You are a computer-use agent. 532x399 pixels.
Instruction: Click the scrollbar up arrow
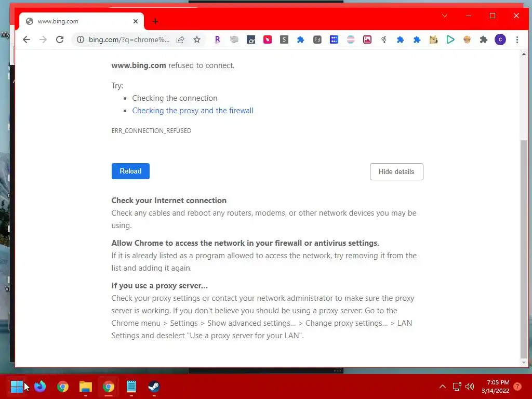click(524, 54)
